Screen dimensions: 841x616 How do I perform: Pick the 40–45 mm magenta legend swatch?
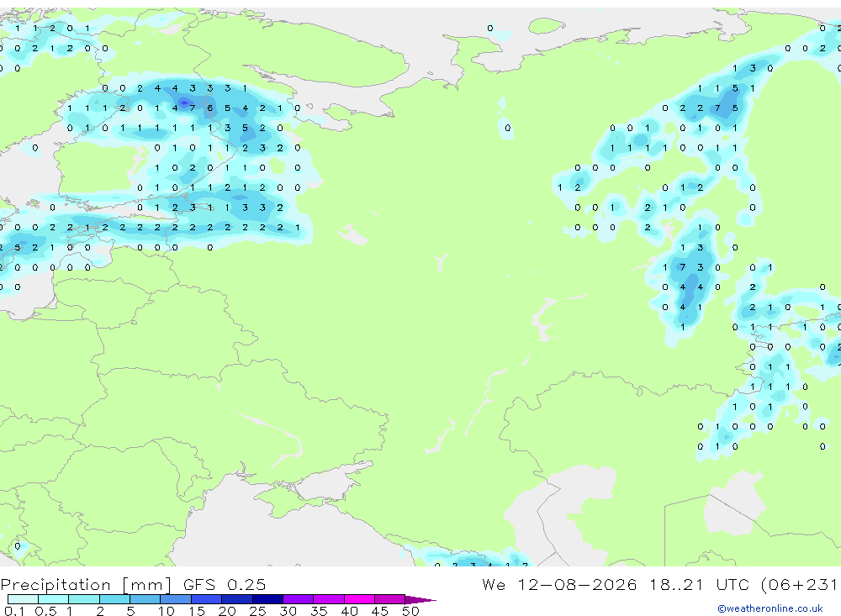pyautogui.click(x=359, y=599)
